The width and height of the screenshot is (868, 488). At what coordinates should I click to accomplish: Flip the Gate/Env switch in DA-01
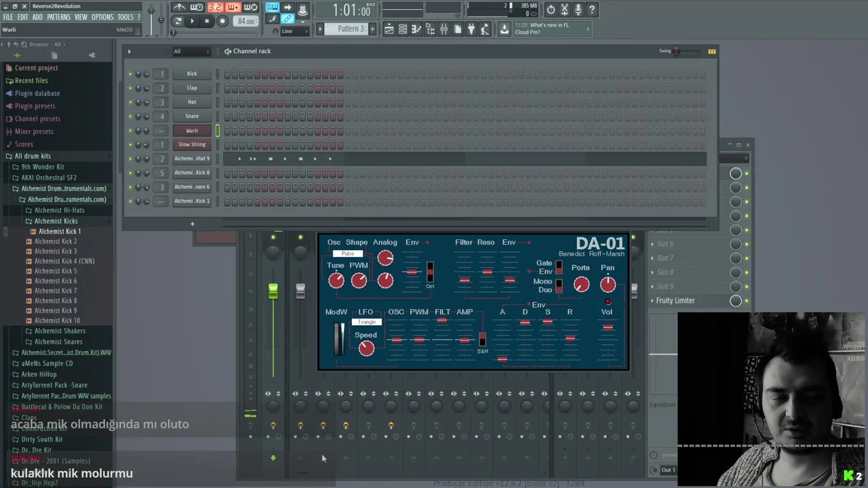[559, 267]
